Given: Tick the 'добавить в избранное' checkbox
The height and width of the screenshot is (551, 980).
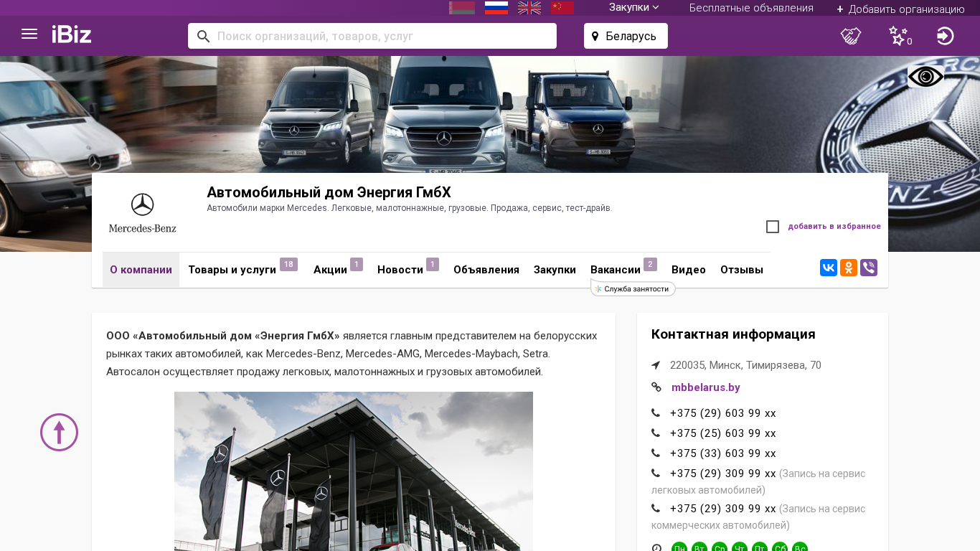Looking at the screenshot, I should [x=773, y=227].
